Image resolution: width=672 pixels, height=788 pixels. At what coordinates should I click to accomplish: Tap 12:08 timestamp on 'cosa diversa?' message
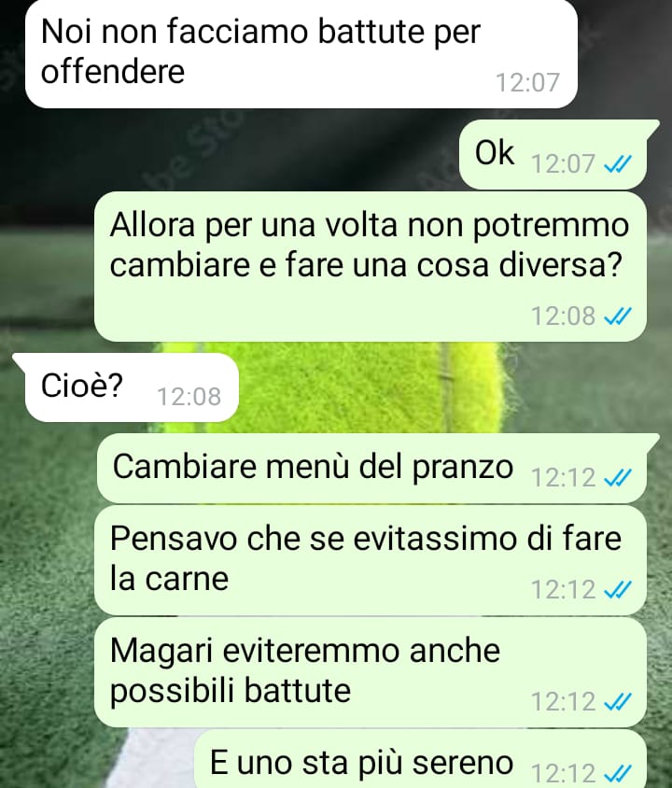click(x=563, y=317)
